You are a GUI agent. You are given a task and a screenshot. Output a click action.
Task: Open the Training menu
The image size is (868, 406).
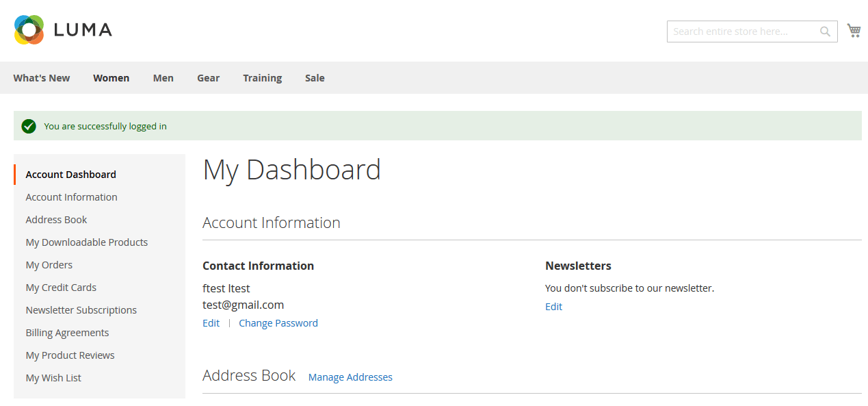click(262, 78)
